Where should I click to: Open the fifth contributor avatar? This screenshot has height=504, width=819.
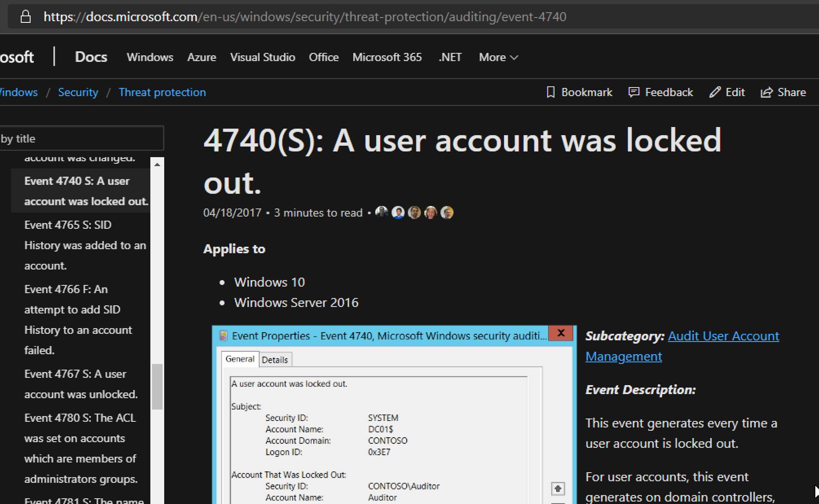[447, 213]
